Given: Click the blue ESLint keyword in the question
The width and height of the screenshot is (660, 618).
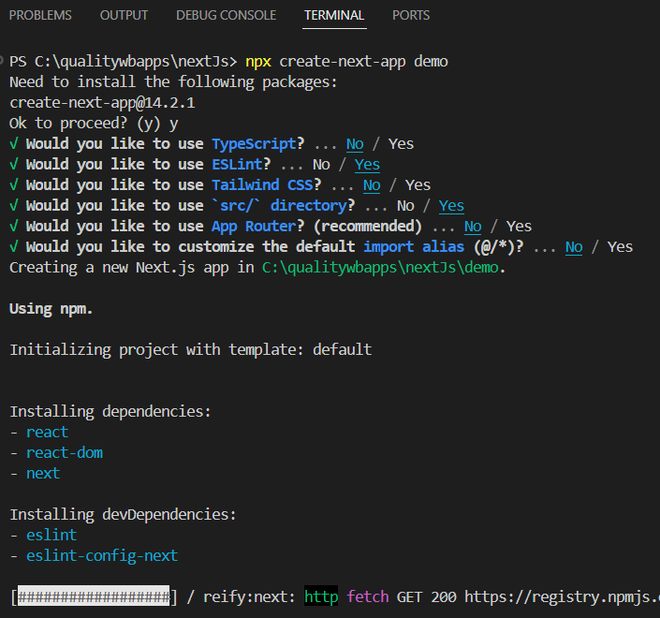Looking at the screenshot, I should (237, 165).
